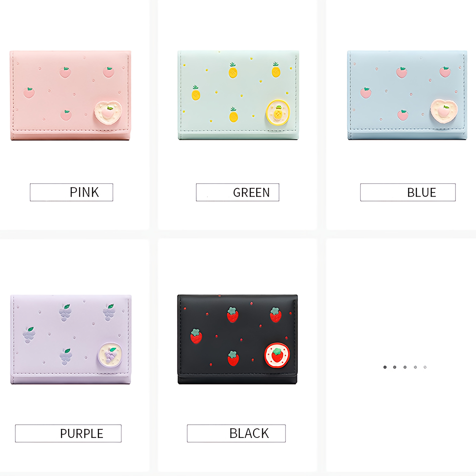Click heart-shaped peach snap on blue wallet
This screenshot has width=476, height=476.
point(444,110)
